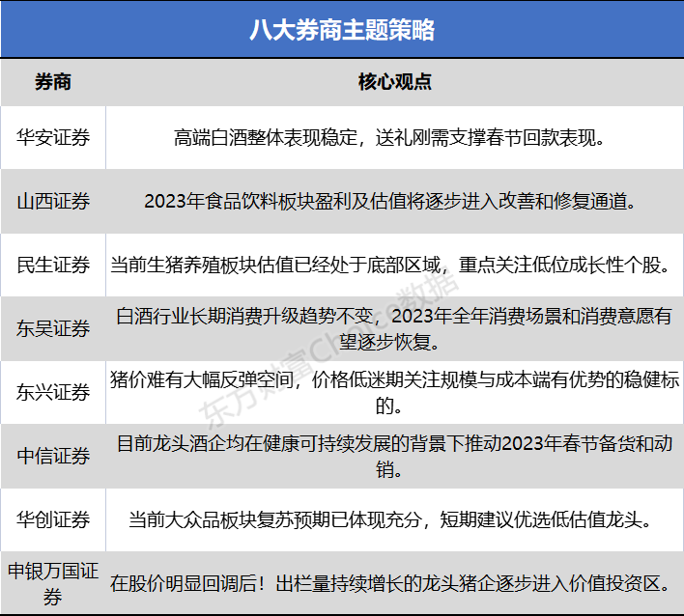684x616 pixels.
Task: Click the 核心观点 column header
Action: tap(395, 81)
